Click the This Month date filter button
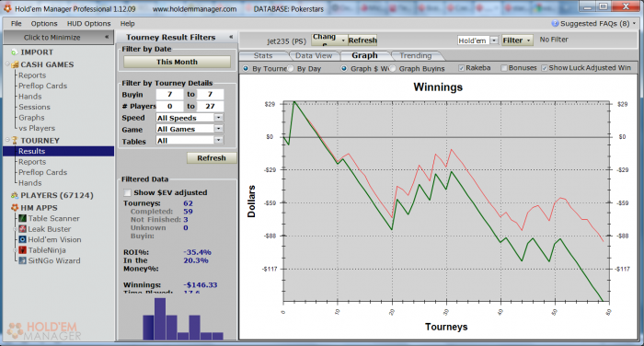This screenshot has width=644, height=346. coord(177,62)
